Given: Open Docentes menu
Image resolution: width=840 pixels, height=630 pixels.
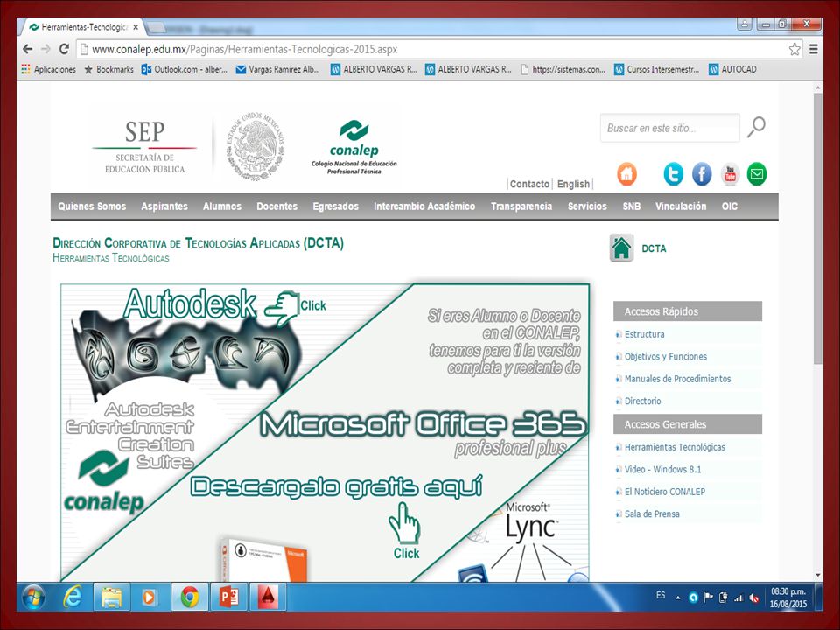Looking at the screenshot, I should point(277,206).
